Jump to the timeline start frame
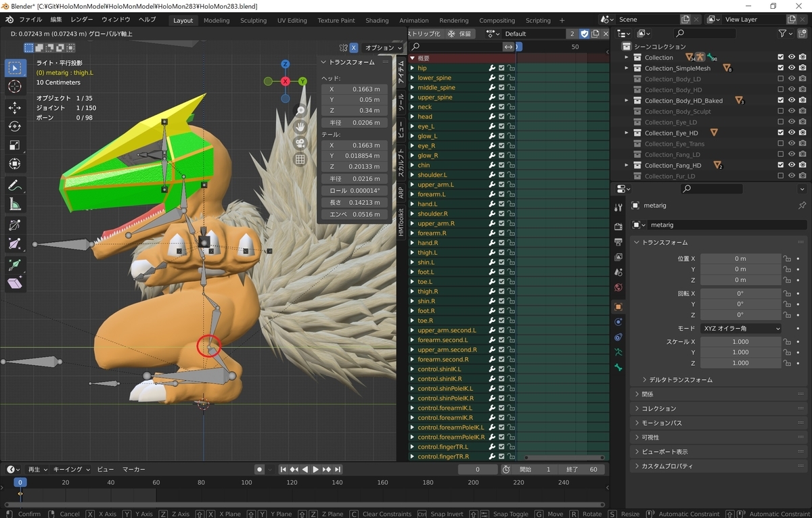 point(284,469)
